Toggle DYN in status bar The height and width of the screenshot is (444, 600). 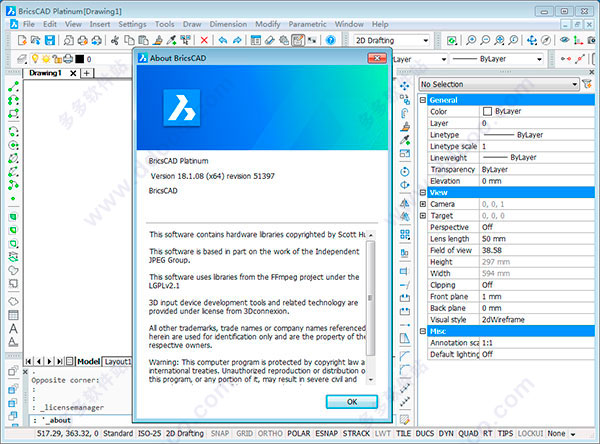click(446, 433)
